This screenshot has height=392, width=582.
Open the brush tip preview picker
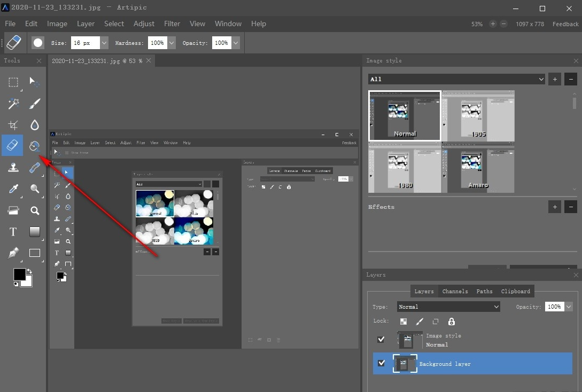tap(38, 43)
